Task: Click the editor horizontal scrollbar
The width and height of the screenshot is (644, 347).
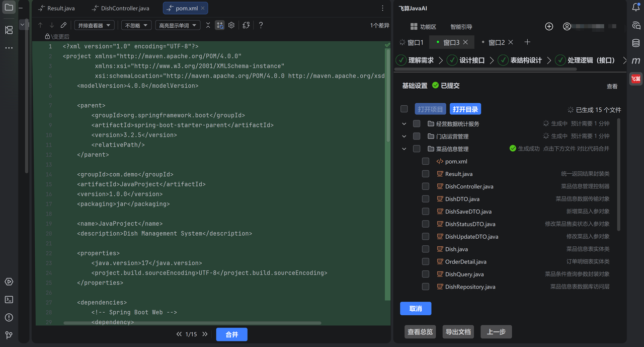Action: pyautogui.click(x=192, y=323)
